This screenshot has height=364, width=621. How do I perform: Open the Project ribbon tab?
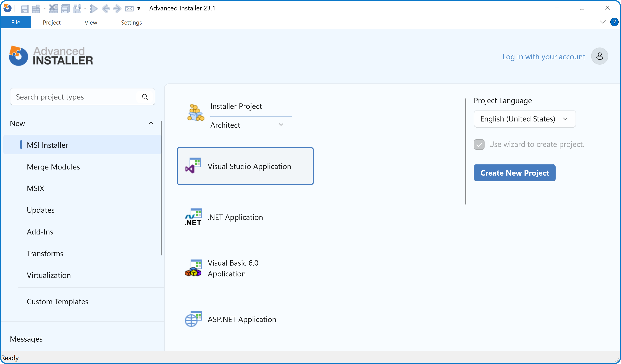click(x=52, y=22)
